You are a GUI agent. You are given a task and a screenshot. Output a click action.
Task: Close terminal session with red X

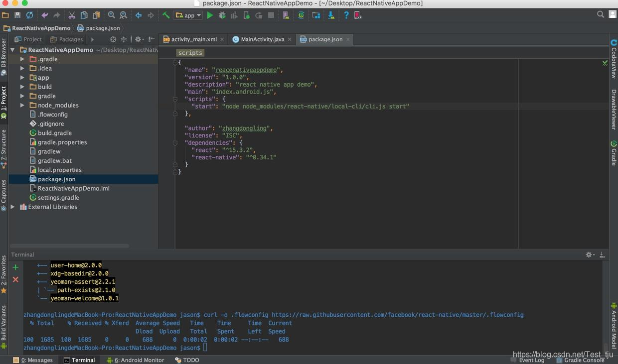15,279
